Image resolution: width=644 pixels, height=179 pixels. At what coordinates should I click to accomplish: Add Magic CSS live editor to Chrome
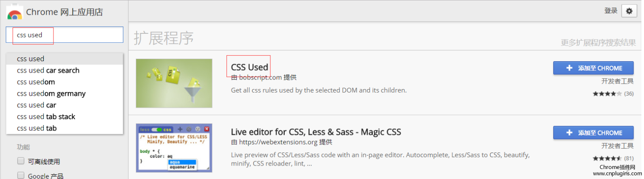pyautogui.click(x=593, y=133)
